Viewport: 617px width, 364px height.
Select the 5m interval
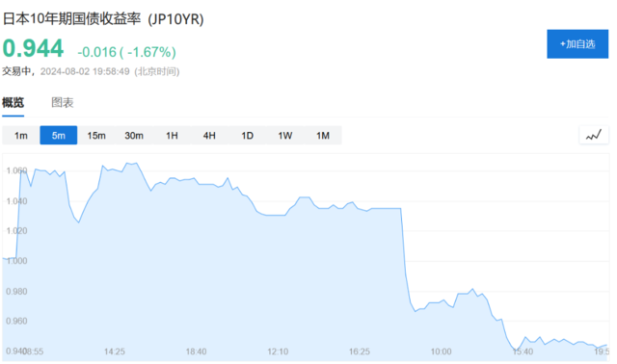pos(58,135)
